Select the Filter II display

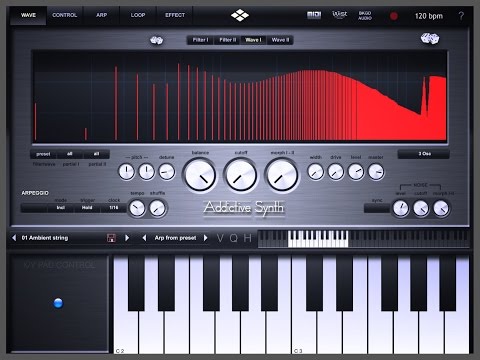[227, 40]
